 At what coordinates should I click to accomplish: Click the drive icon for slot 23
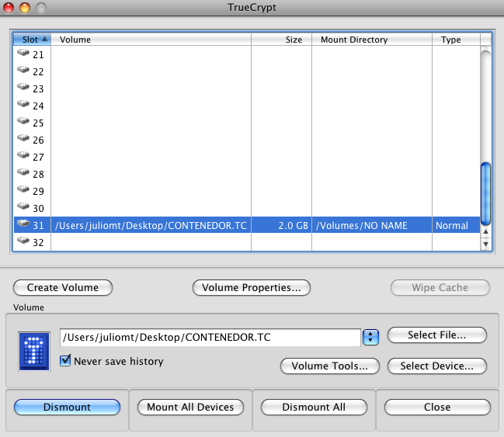click(23, 86)
